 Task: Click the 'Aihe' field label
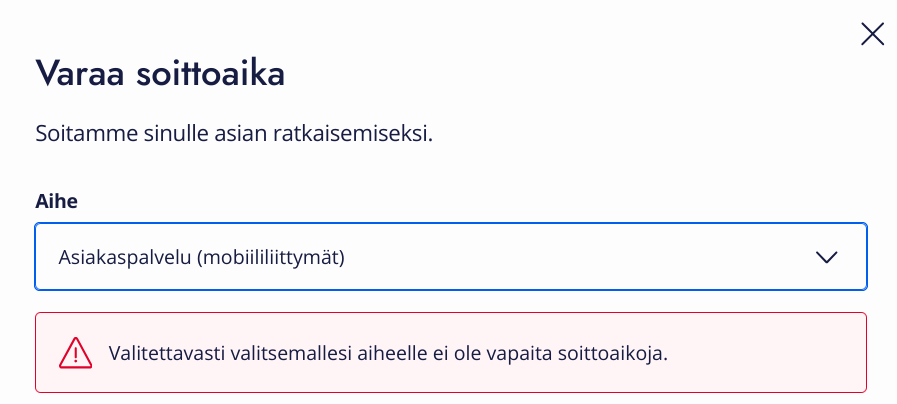pos(56,201)
